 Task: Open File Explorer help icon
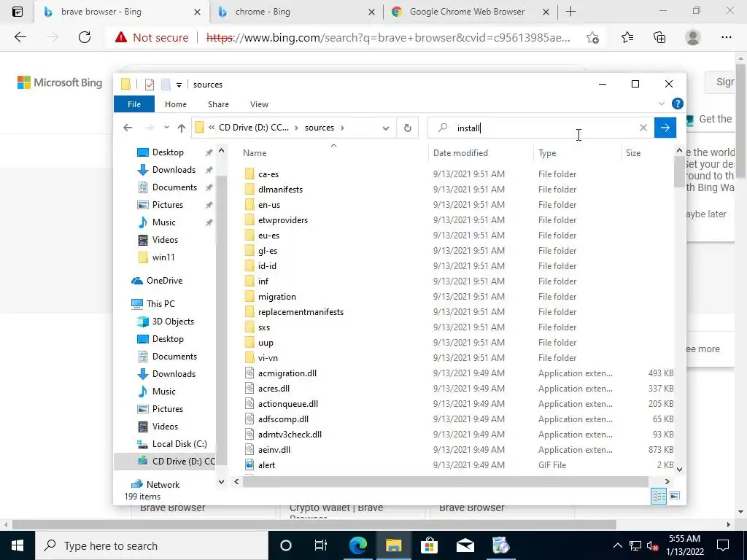coord(677,104)
